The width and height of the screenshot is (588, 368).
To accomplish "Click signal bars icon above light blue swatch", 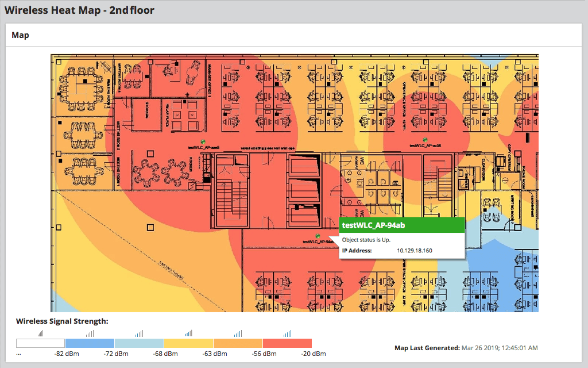I will tap(140, 333).
